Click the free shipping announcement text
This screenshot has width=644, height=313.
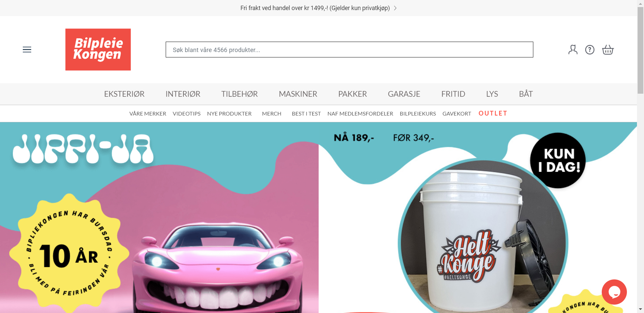pos(315,8)
